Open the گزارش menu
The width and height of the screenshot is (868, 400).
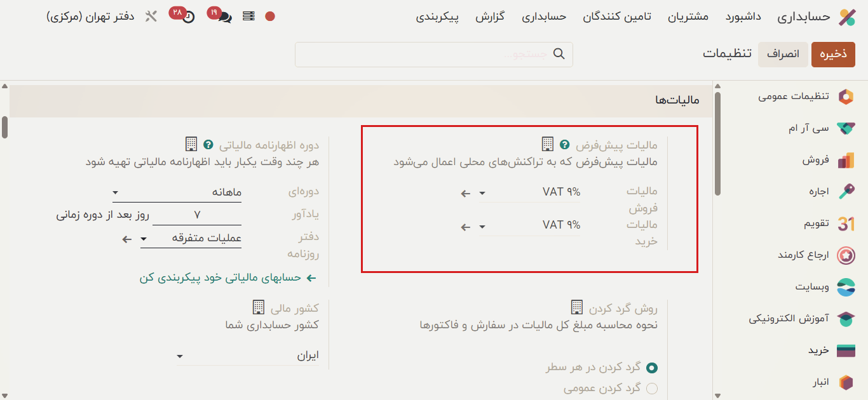pyautogui.click(x=490, y=17)
